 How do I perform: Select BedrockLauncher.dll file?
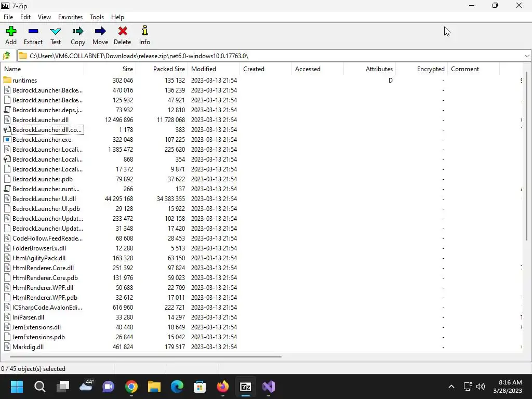[41, 120]
